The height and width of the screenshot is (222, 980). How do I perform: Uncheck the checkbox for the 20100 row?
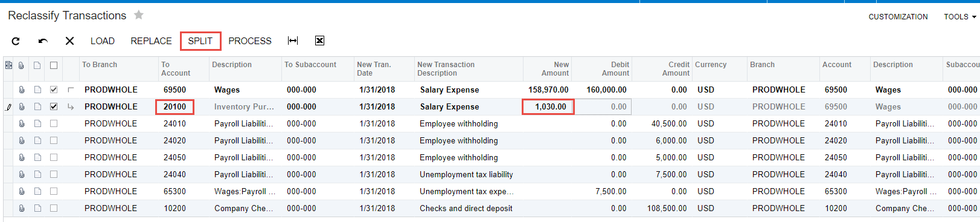pos(54,106)
